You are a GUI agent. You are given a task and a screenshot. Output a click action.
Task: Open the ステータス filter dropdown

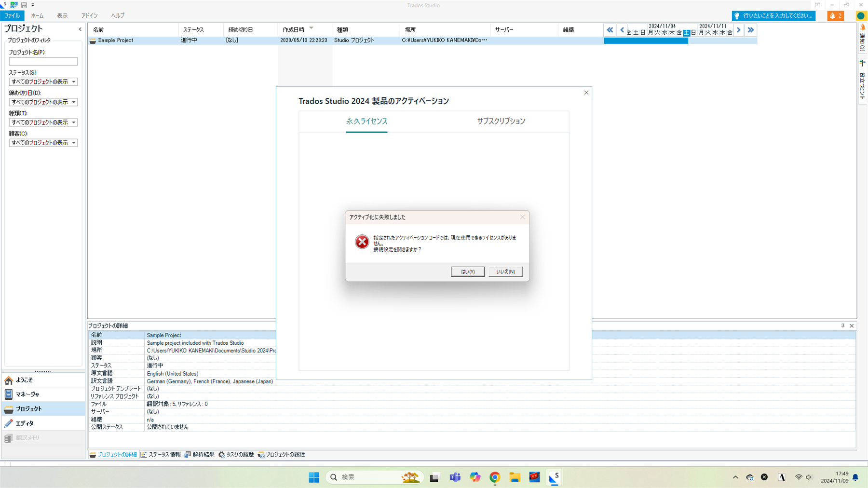click(x=43, y=82)
